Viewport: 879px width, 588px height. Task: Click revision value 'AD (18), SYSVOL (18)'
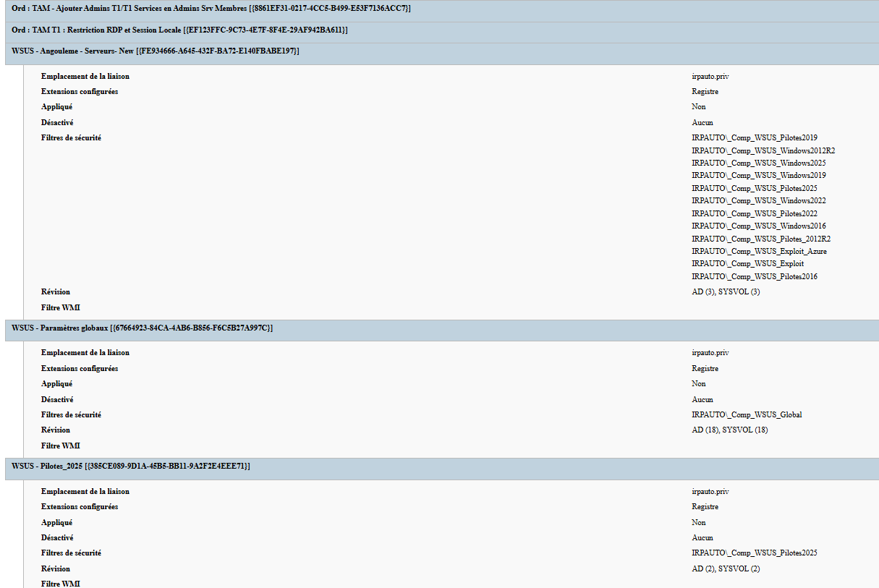click(x=730, y=430)
